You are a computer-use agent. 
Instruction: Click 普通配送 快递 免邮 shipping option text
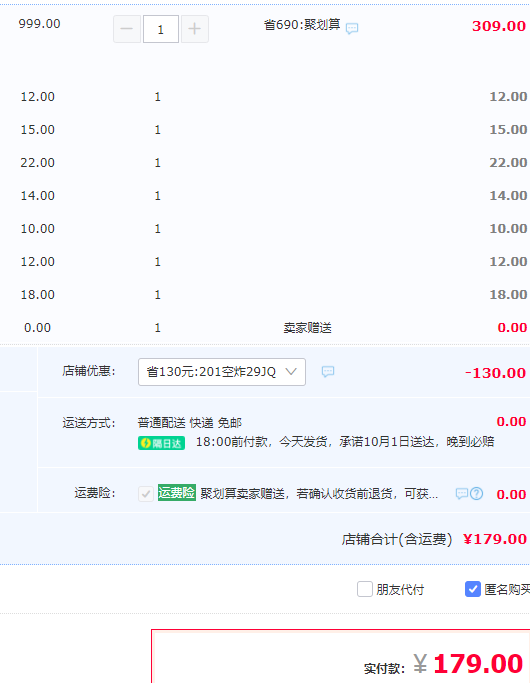point(189,423)
